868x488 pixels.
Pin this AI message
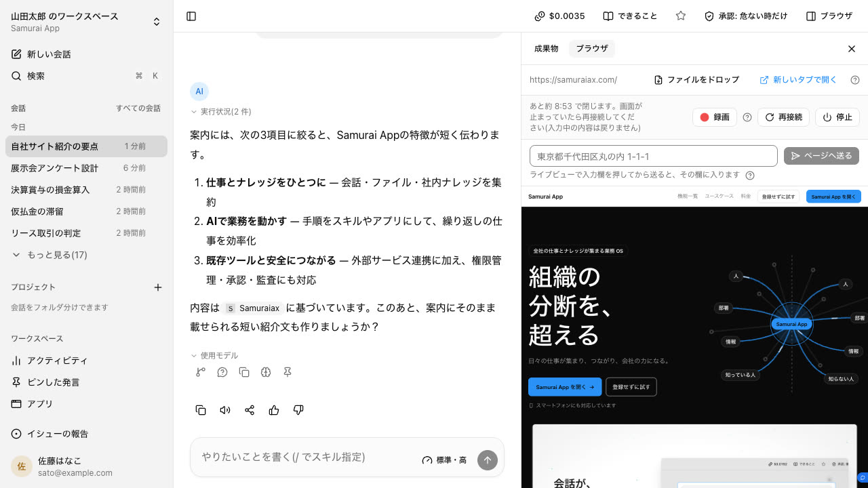pyautogui.click(x=288, y=372)
